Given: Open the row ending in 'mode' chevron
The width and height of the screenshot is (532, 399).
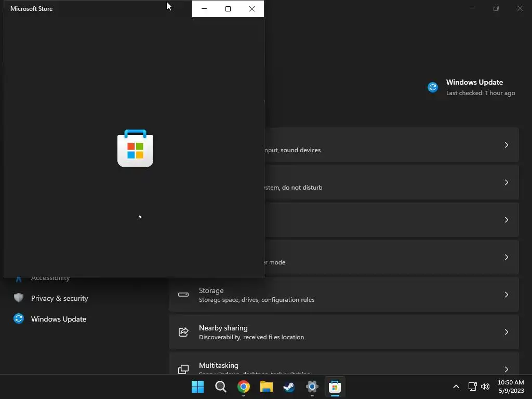Looking at the screenshot, I should 506,257.
